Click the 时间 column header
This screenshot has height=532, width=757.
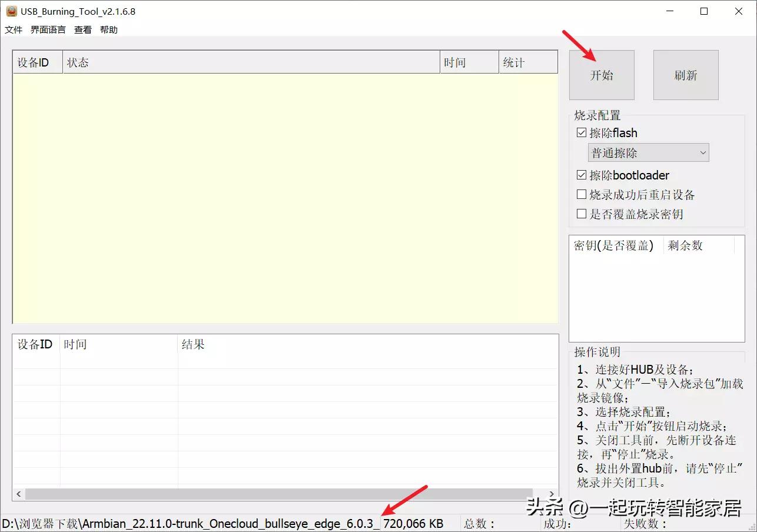pyautogui.click(x=456, y=62)
